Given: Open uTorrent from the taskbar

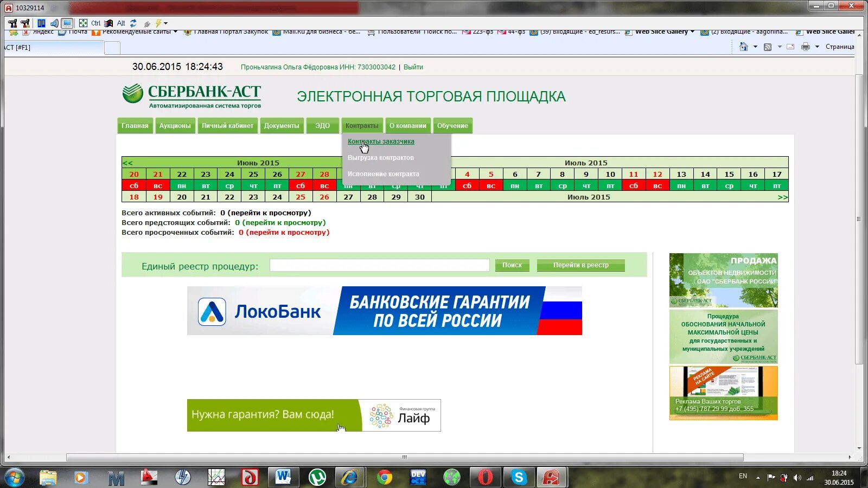Looking at the screenshot, I should pos(317,478).
